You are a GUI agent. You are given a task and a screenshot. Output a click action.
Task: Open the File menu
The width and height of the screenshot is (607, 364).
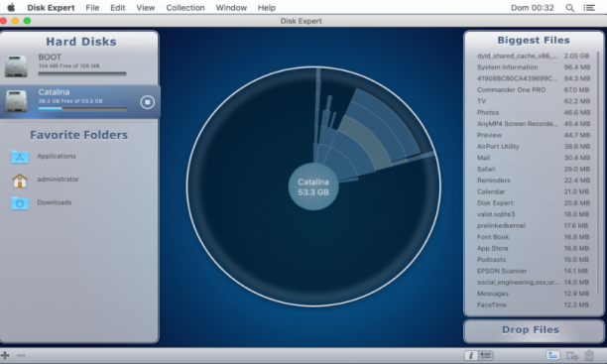click(x=92, y=8)
